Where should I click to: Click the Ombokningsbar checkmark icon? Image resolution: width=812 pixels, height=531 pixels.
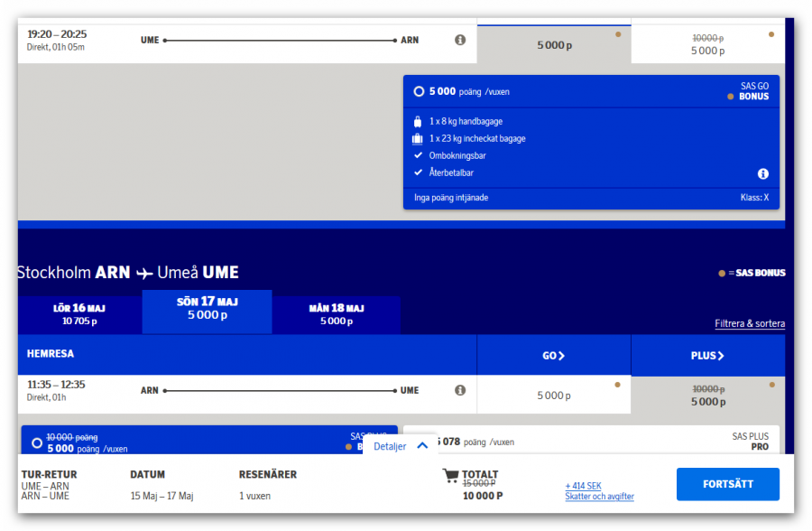pyautogui.click(x=417, y=155)
